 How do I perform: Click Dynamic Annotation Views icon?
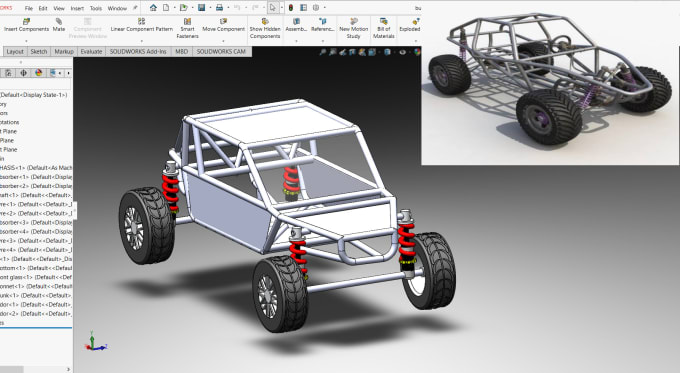(x=362, y=52)
